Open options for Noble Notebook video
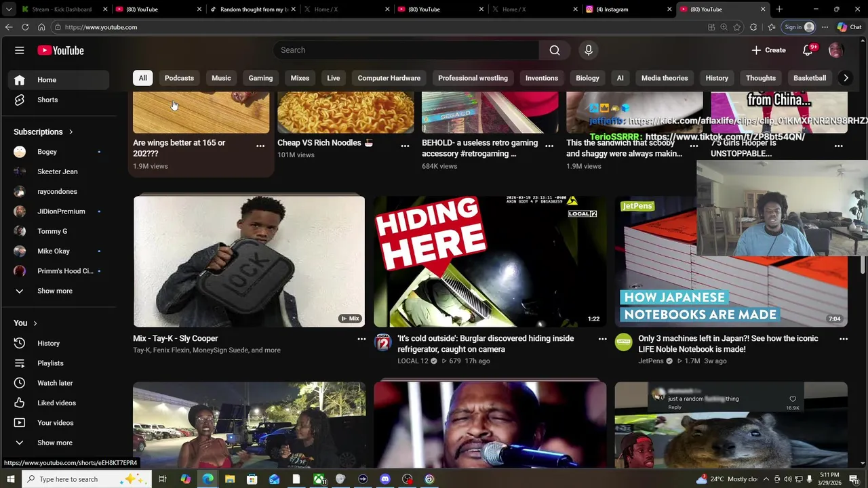The image size is (868, 488). 844,339
